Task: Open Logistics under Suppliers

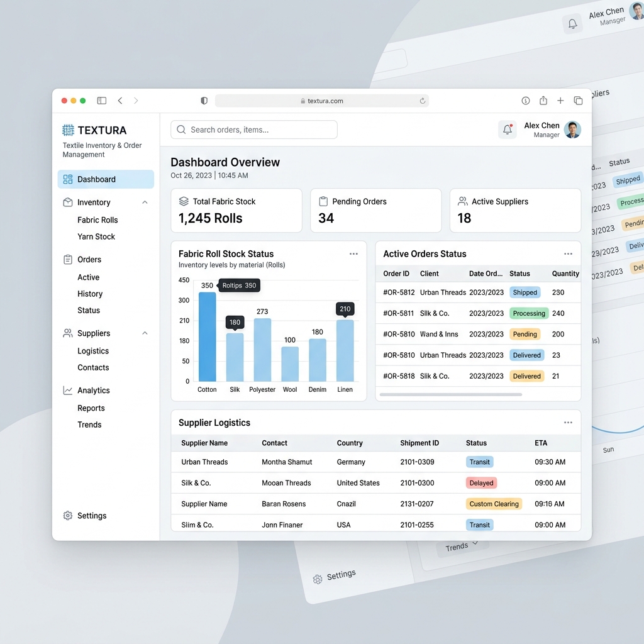Action: coord(93,351)
